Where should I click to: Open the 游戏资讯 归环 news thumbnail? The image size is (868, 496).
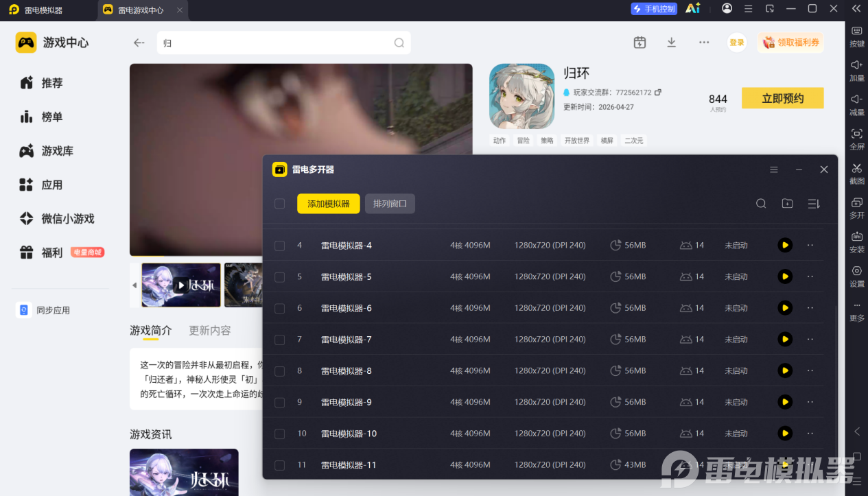pyautogui.click(x=184, y=472)
